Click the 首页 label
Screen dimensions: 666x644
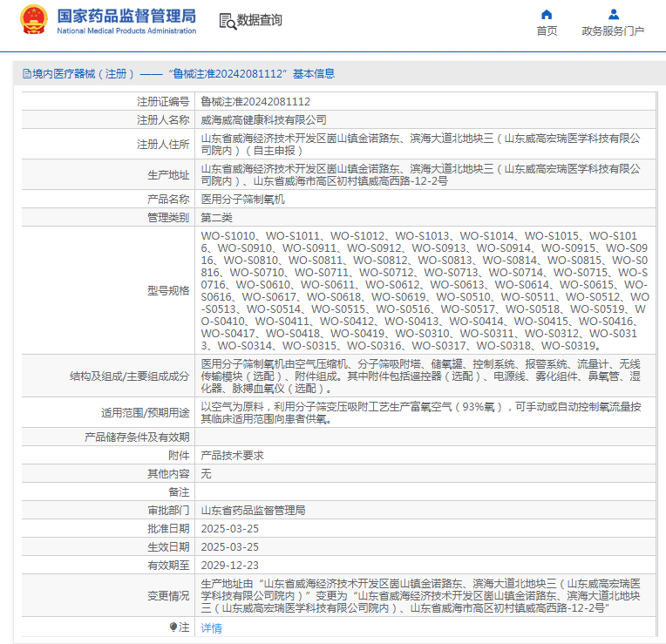pyautogui.click(x=547, y=31)
